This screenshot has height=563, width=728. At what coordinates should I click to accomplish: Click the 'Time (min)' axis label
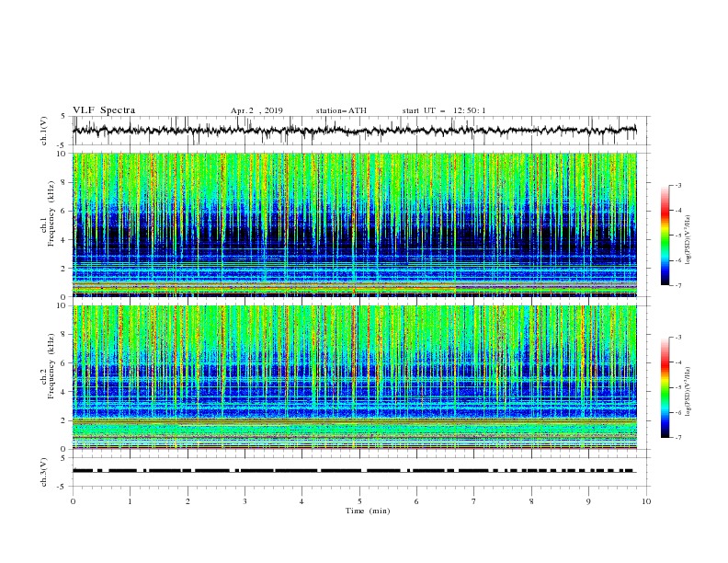[x=368, y=511]
